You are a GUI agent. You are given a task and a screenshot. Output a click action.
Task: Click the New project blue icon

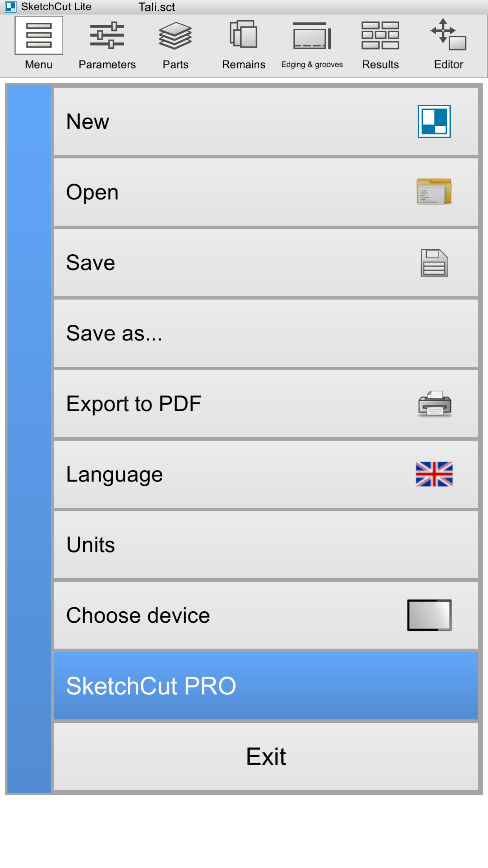(434, 121)
